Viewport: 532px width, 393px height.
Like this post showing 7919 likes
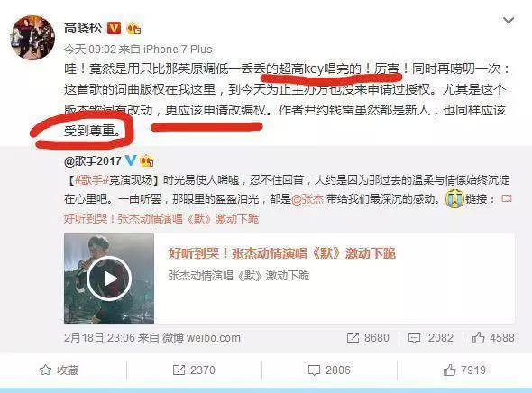[x=464, y=370]
